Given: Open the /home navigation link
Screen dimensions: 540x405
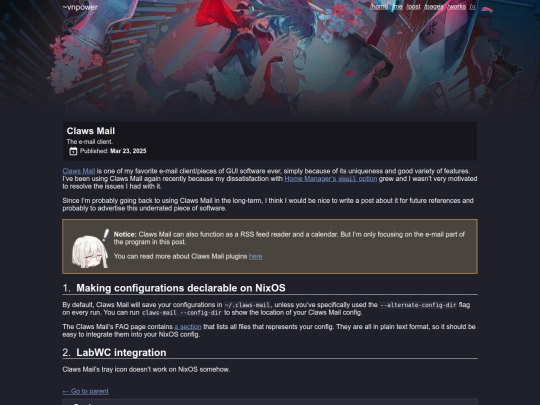Looking at the screenshot, I should [379, 7].
